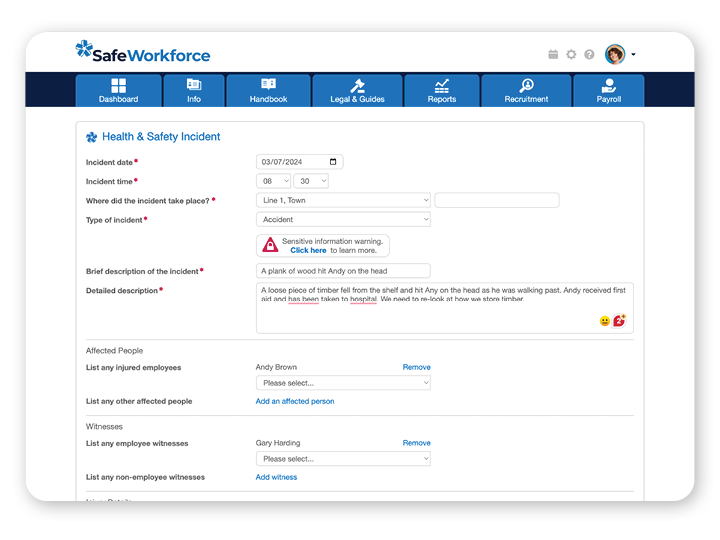Click the brief description text field
Screen dimensions: 720x540
343,271
